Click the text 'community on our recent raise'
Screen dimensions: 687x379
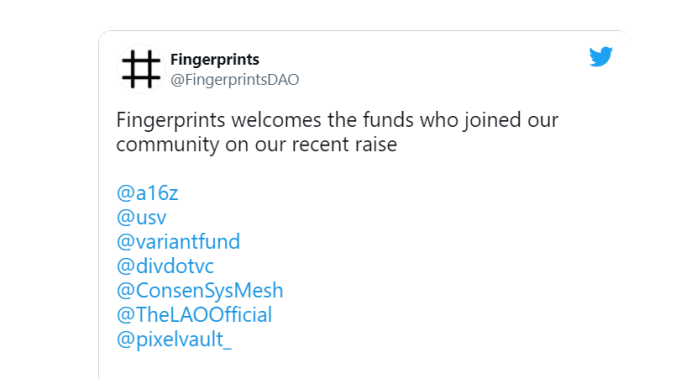coord(257,145)
